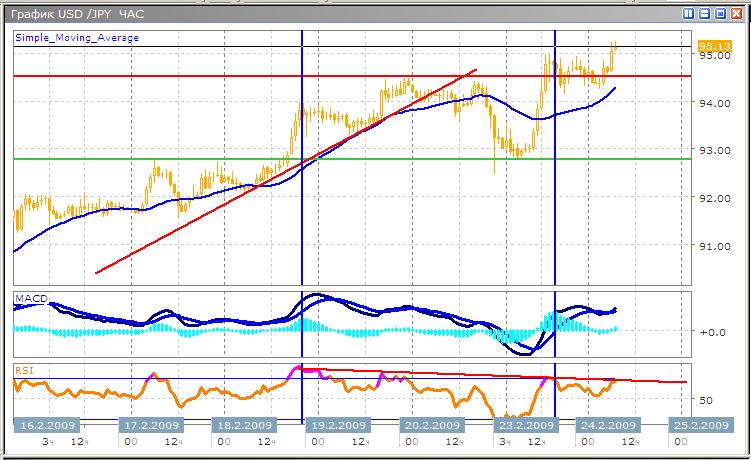Screen dimensions: 751x460
Task: Select the current price tag 95.13
Action: (714, 46)
